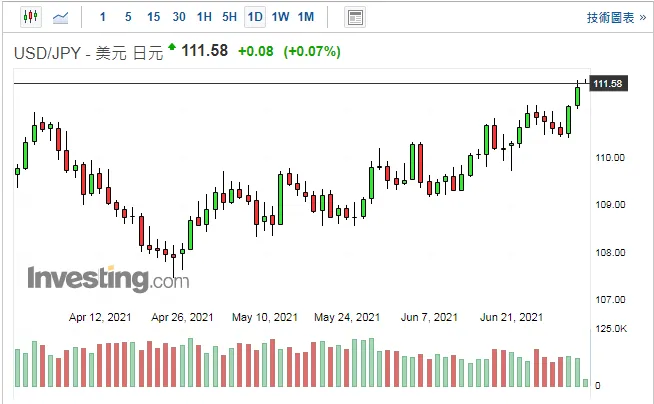Click the final short volume bar

coord(586,383)
